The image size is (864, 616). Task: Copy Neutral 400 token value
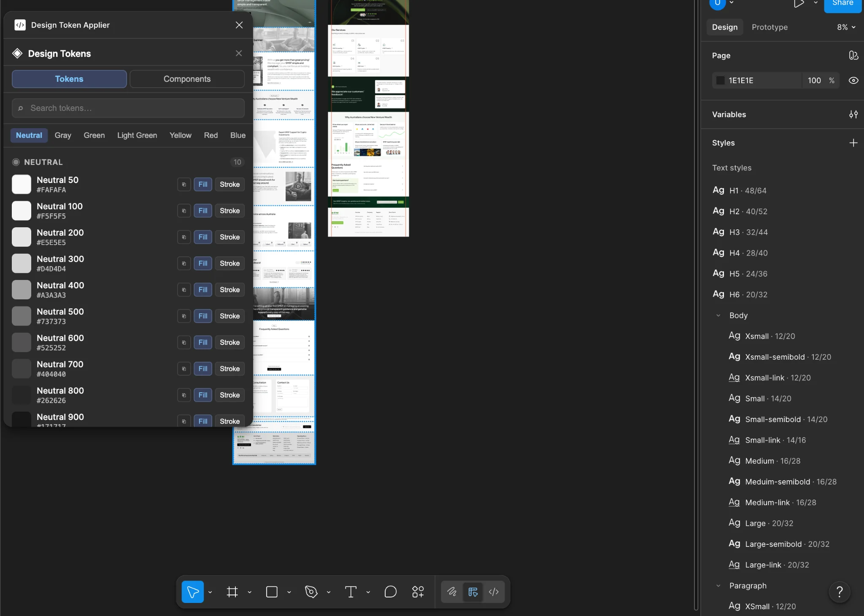[184, 290]
